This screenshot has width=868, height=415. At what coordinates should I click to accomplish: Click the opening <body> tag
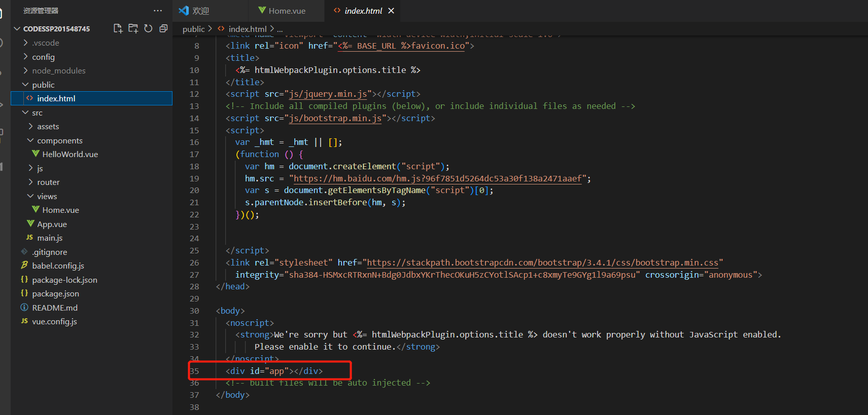point(230,311)
